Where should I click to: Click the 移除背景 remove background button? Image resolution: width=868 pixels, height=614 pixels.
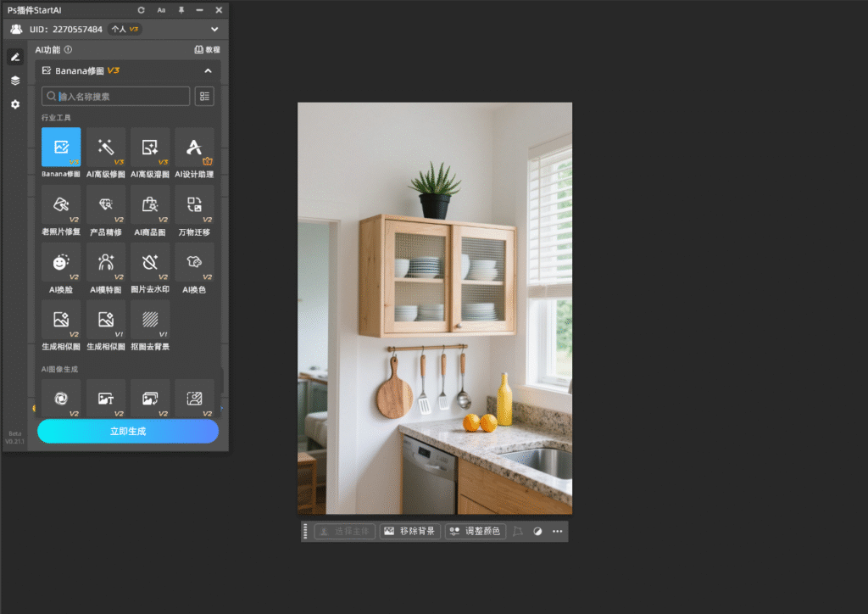(x=409, y=532)
